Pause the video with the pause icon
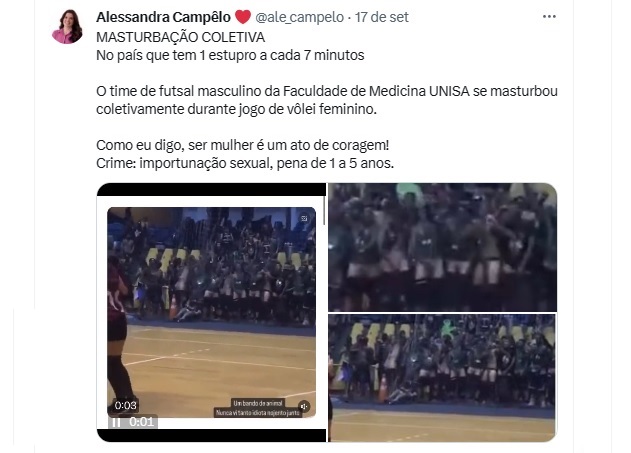Screen dimensions: 631x453 pos(116,422)
